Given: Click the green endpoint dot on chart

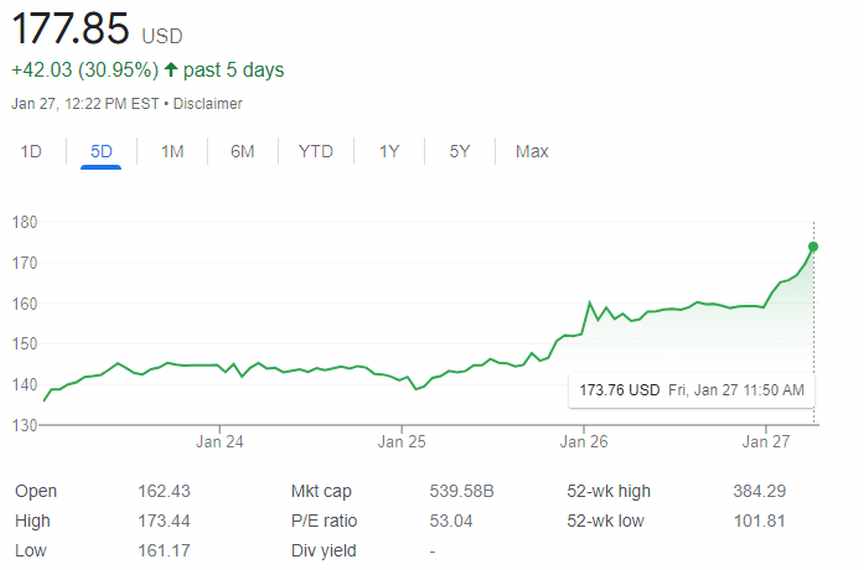Looking at the screenshot, I should 813,247.
